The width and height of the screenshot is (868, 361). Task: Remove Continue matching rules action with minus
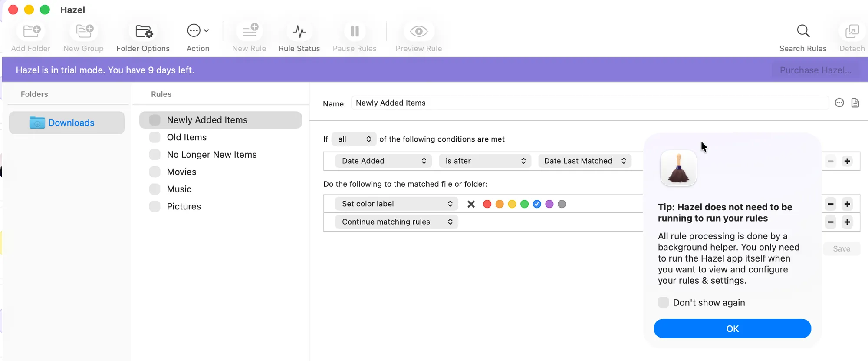pos(831,222)
